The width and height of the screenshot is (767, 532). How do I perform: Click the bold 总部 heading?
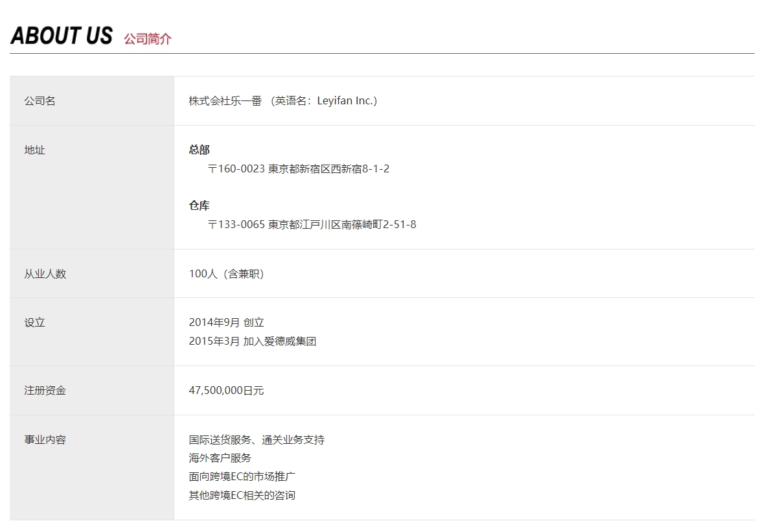tap(200, 150)
